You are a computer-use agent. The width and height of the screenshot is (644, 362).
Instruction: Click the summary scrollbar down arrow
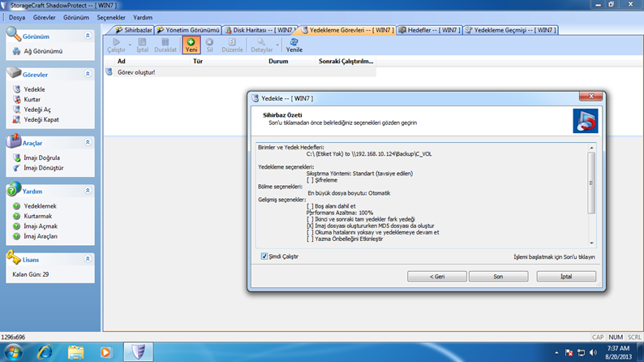tap(591, 243)
